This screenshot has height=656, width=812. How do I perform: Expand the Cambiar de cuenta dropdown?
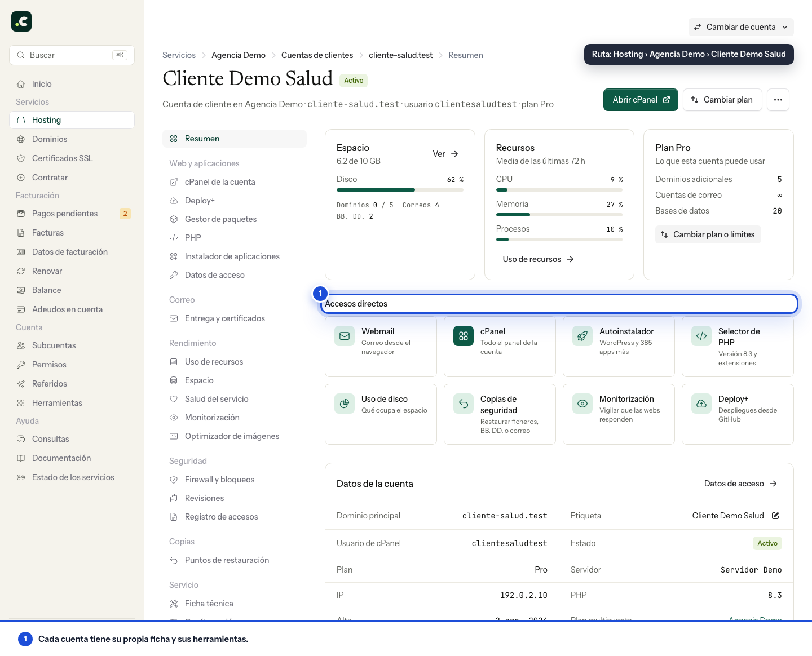pos(741,27)
